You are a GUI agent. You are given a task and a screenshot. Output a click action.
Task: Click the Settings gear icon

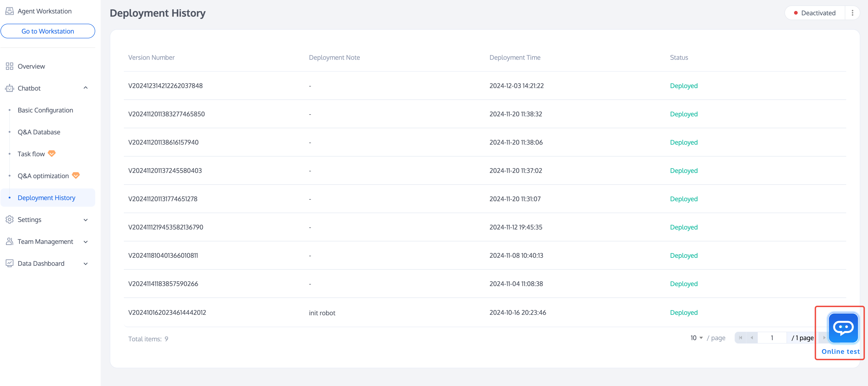[9, 220]
